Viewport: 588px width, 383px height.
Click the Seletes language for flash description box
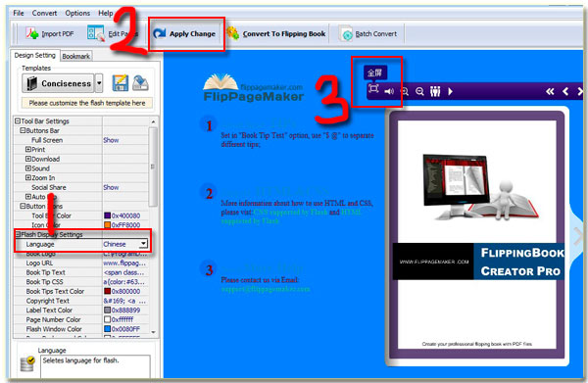(95, 366)
